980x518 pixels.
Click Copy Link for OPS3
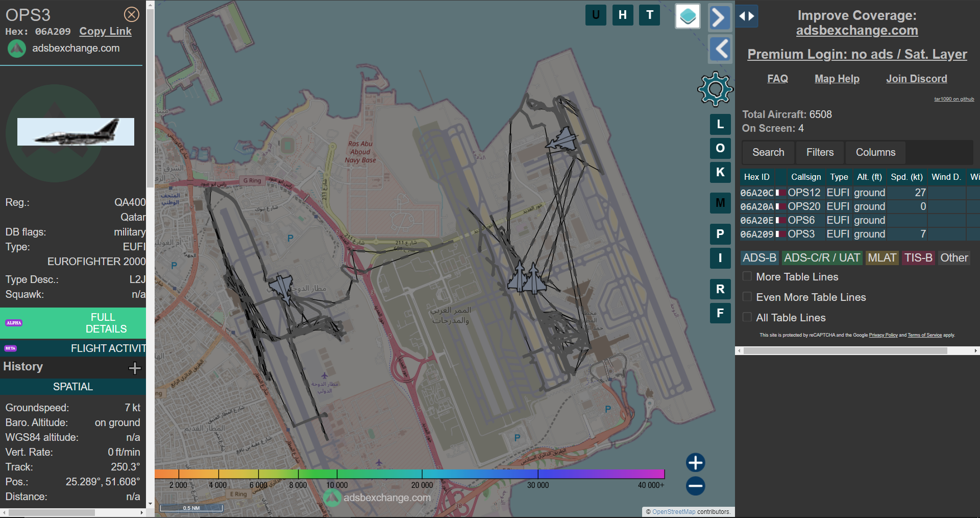105,31
